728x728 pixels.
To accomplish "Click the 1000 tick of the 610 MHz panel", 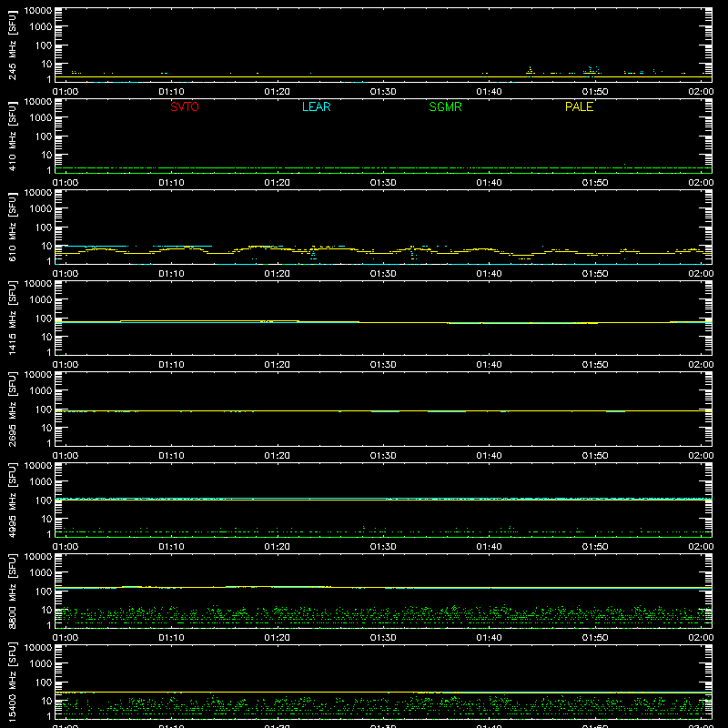I will pyautogui.click(x=41, y=209).
